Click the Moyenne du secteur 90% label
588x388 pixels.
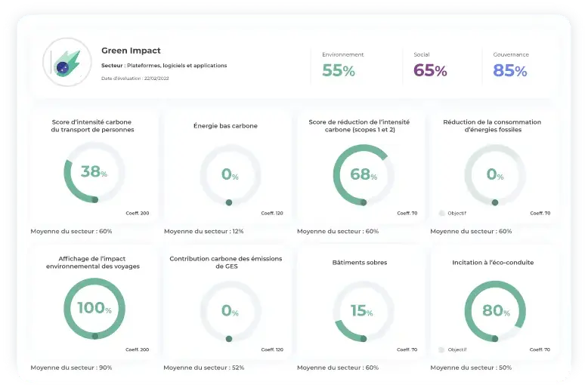(71, 368)
